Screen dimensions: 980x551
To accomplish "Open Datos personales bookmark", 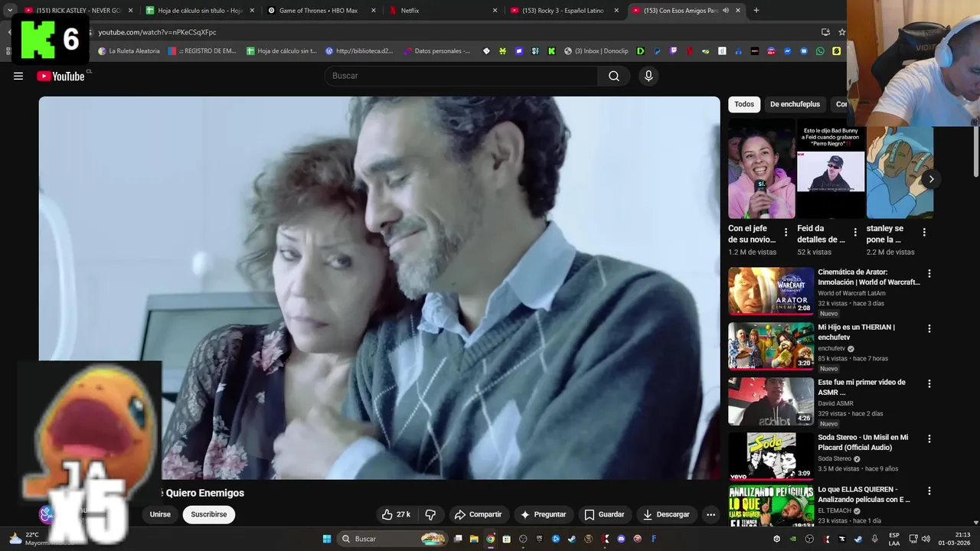I will 436,51.
